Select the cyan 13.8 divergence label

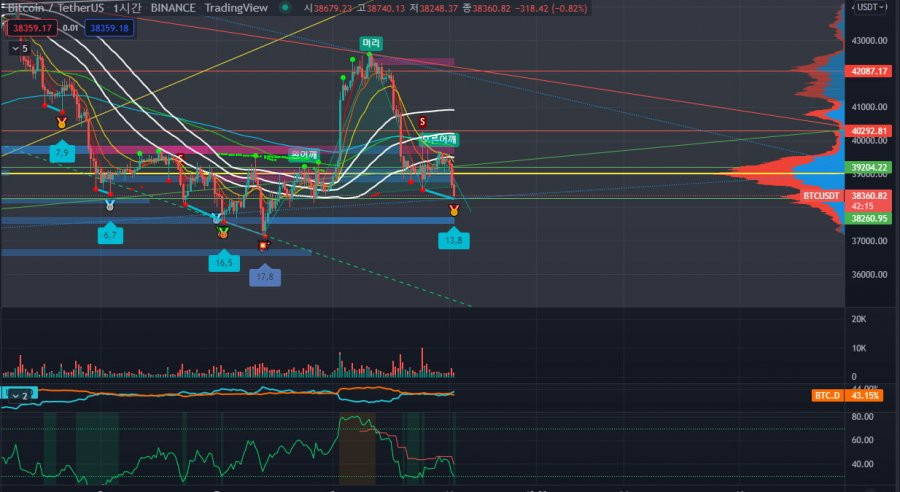pyautogui.click(x=454, y=238)
